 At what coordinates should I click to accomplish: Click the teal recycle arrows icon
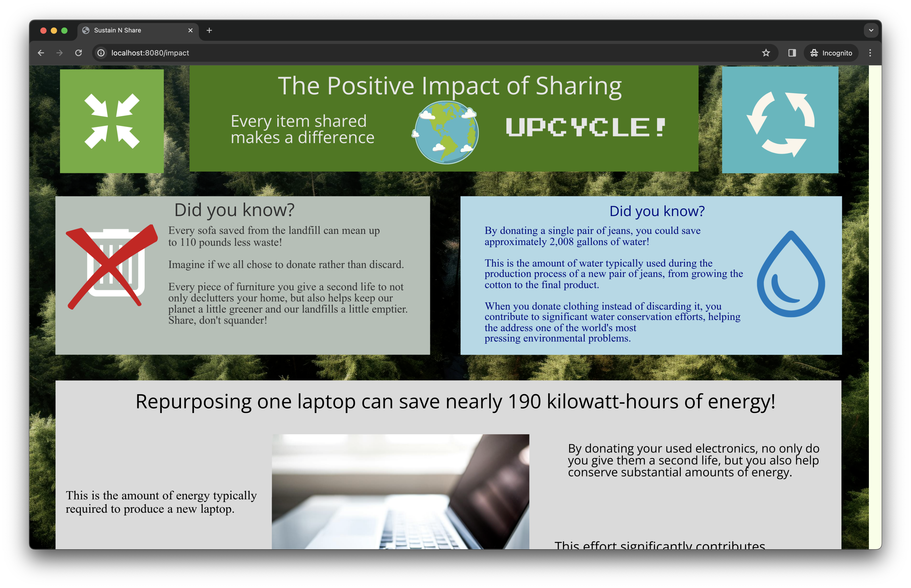click(x=780, y=120)
